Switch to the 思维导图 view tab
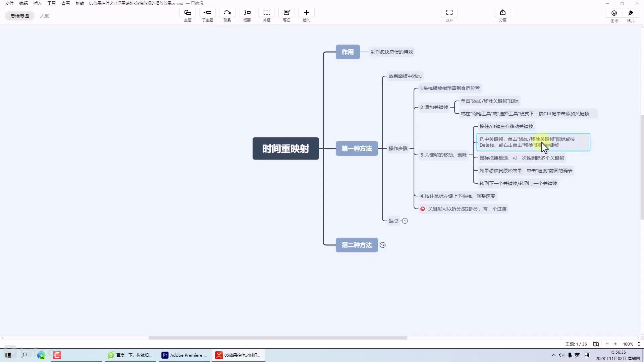The width and height of the screenshot is (644, 362). (20, 16)
